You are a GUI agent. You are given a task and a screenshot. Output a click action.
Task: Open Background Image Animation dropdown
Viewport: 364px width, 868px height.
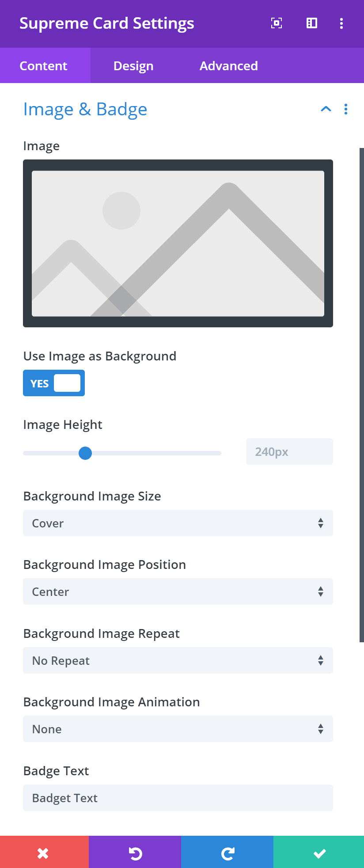pyautogui.click(x=178, y=729)
